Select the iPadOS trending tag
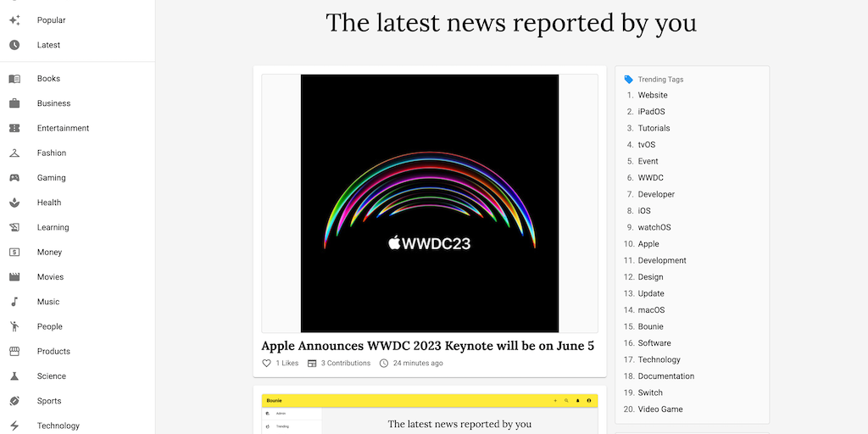Screen dimensions: 868x434 [x=651, y=112]
